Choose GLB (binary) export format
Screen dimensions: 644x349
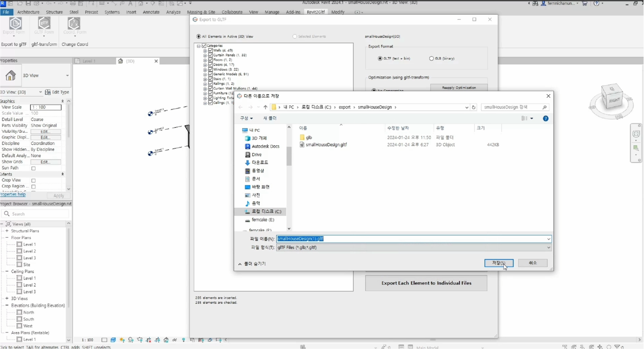click(431, 58)
